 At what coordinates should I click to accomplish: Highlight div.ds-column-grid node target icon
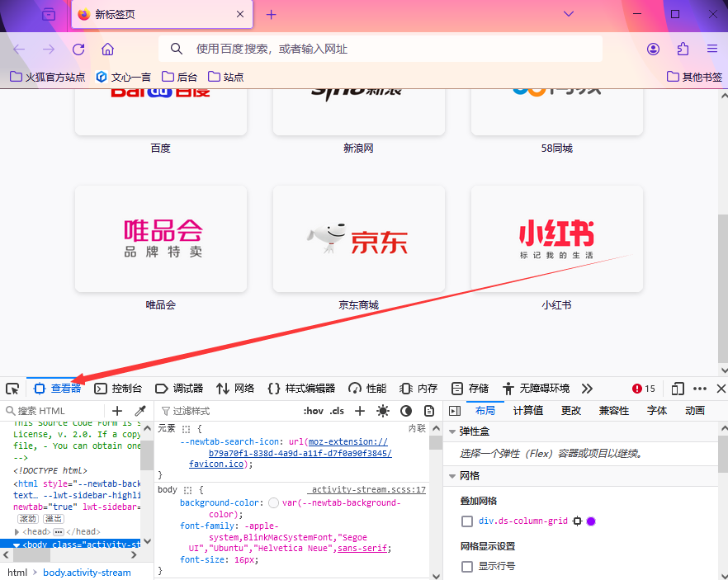click(x=577, y=521)
